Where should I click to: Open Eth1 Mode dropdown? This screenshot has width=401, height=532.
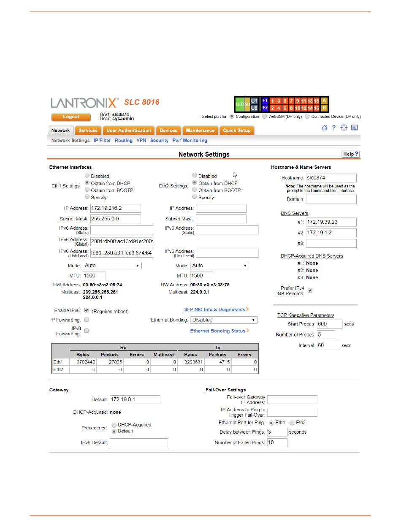pos(112,266)
